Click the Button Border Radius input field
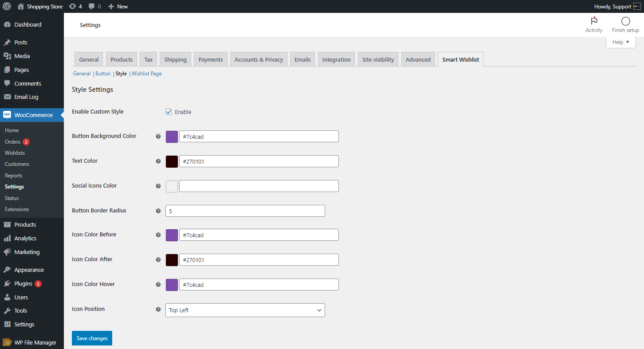 point(245,211)
